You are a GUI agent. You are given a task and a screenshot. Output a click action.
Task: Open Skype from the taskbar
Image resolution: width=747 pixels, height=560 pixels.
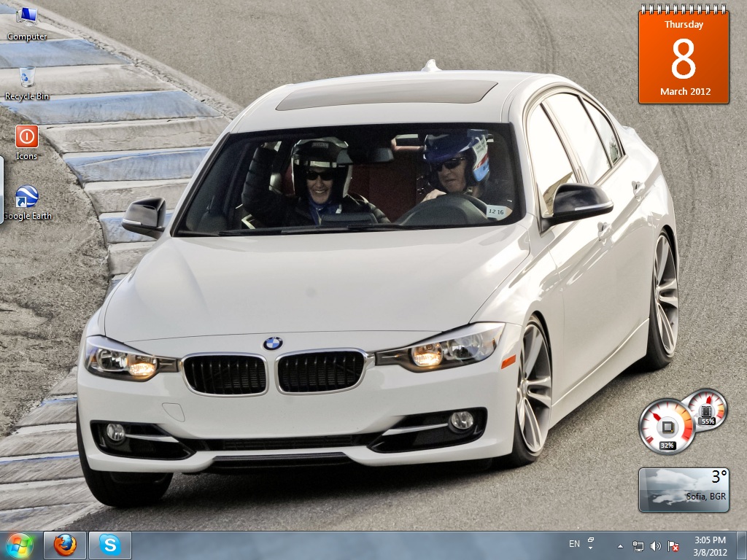point(109,545)
